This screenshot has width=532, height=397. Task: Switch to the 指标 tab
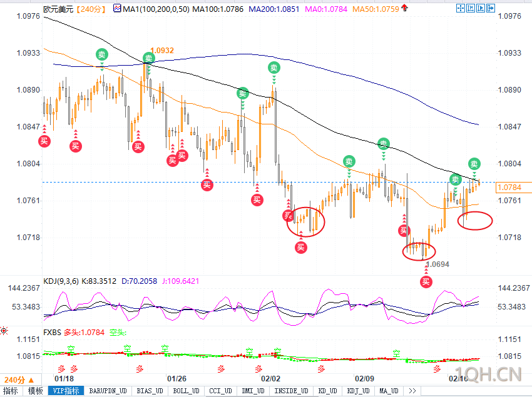(11, 391)
